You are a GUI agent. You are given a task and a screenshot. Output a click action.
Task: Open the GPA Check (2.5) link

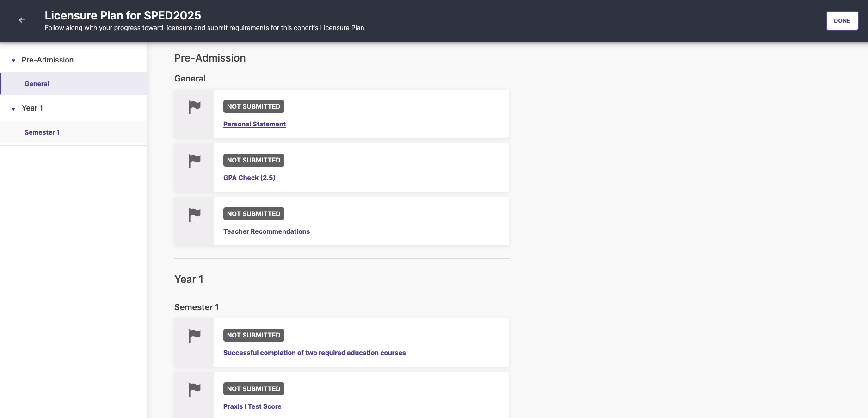tap(249, 178)
